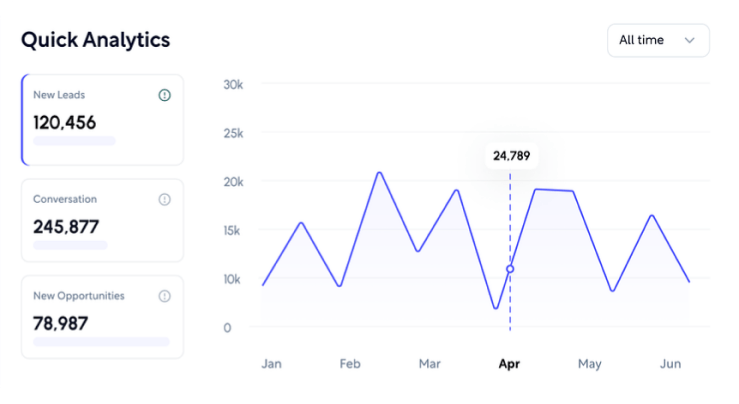
Task: Click the dropdown chevron arrow
Action: [689, 40]
